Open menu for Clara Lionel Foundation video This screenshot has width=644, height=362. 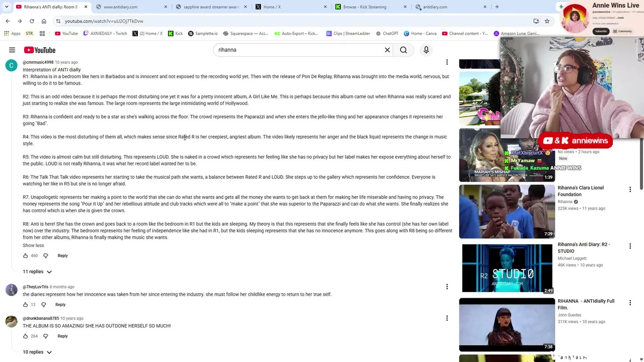coord(630,190)
